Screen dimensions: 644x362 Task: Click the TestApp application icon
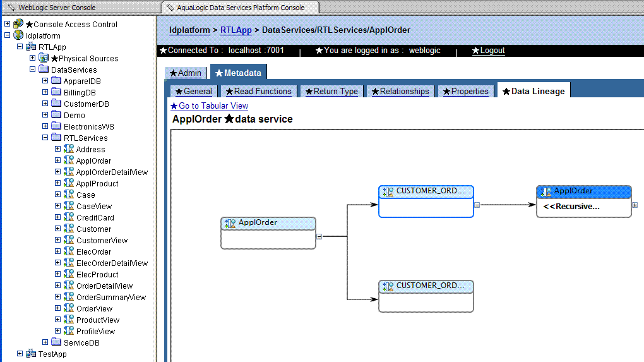31,353
